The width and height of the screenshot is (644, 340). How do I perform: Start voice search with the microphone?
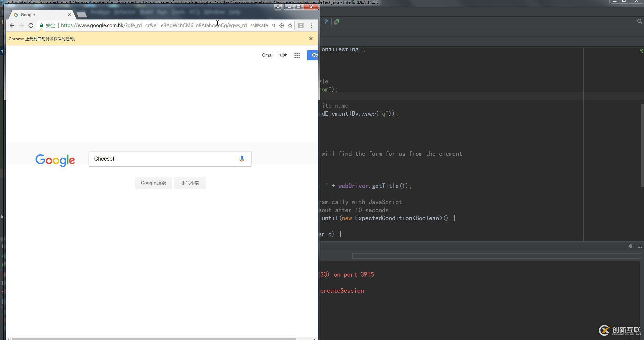coord(242,159)
